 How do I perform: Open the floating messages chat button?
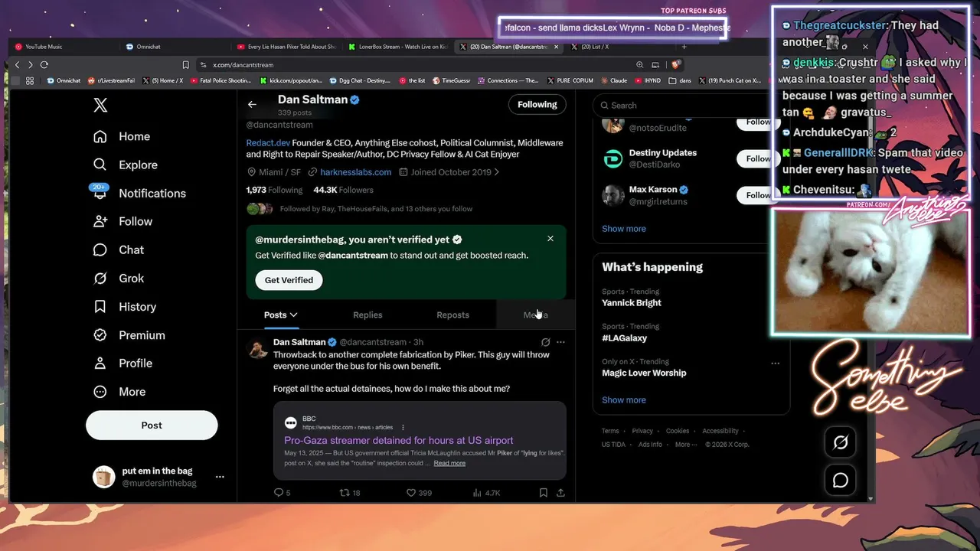coord(840,480)
